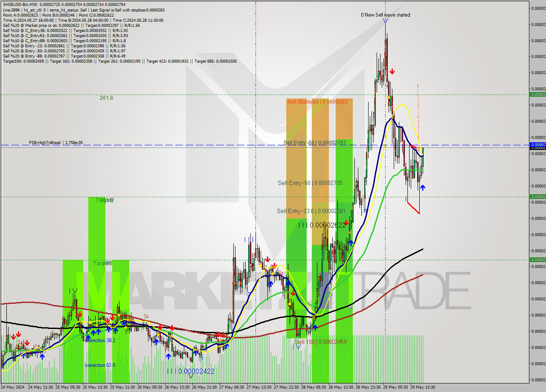The height and width of the screenshot is (392, 546).
Task: Click the '29 May 05:30' time axis label
Action: pyautogui.click(x=395, y=387)
